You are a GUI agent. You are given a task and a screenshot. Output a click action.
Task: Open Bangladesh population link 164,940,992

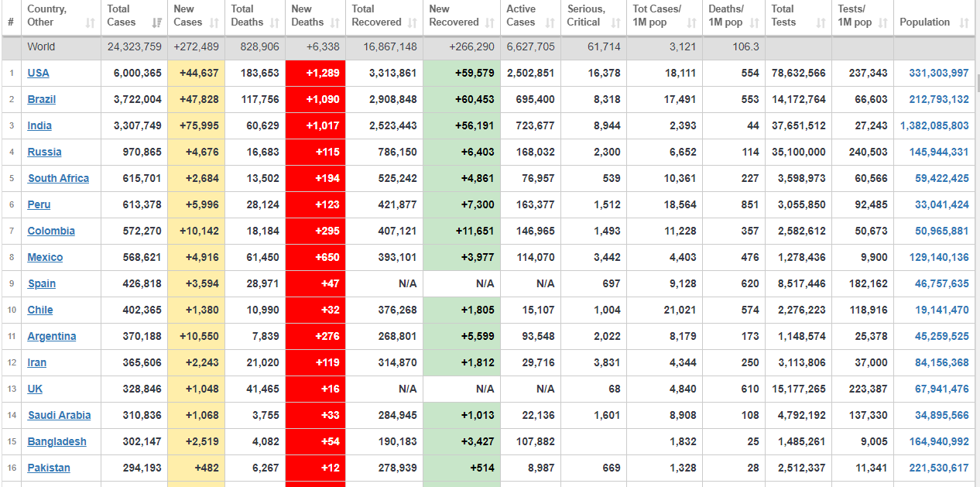(939, 441)
